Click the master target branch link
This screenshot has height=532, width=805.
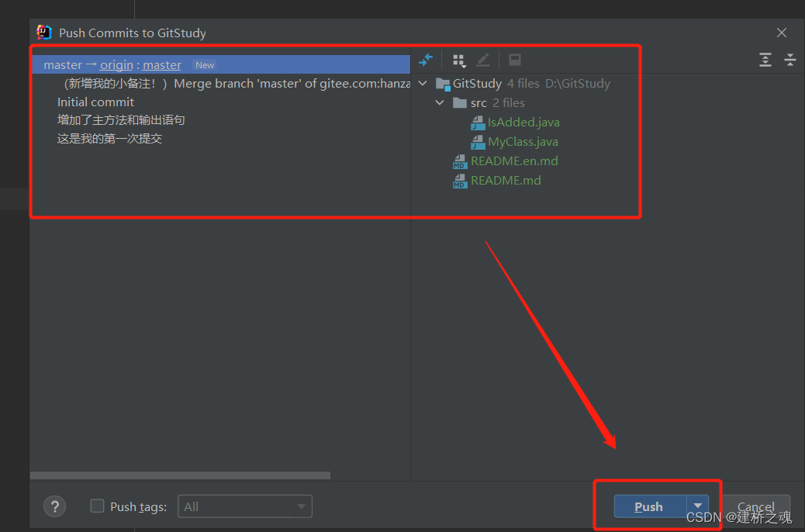pyautogui.click(x=162, y=64)
